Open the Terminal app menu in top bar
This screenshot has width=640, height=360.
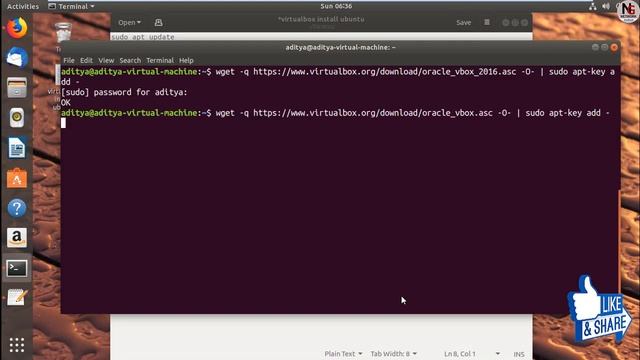pyautogui.click(x=71, y=6)
